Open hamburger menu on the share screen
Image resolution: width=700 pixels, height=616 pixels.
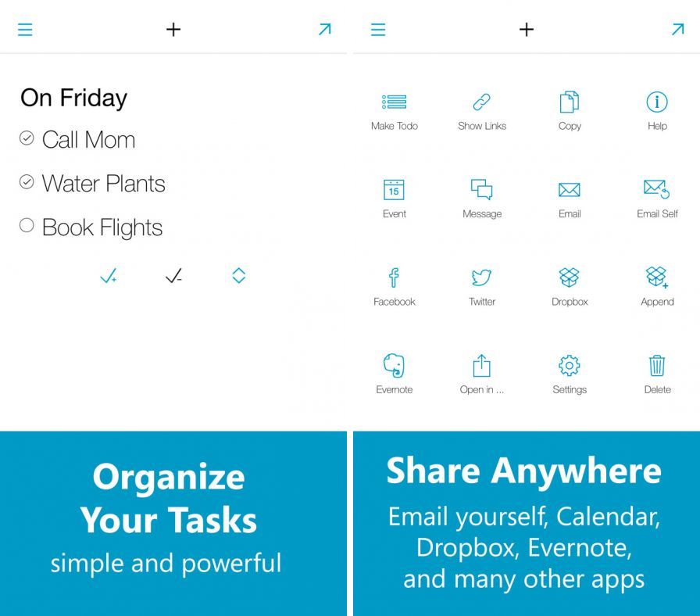tap(378, 30)
